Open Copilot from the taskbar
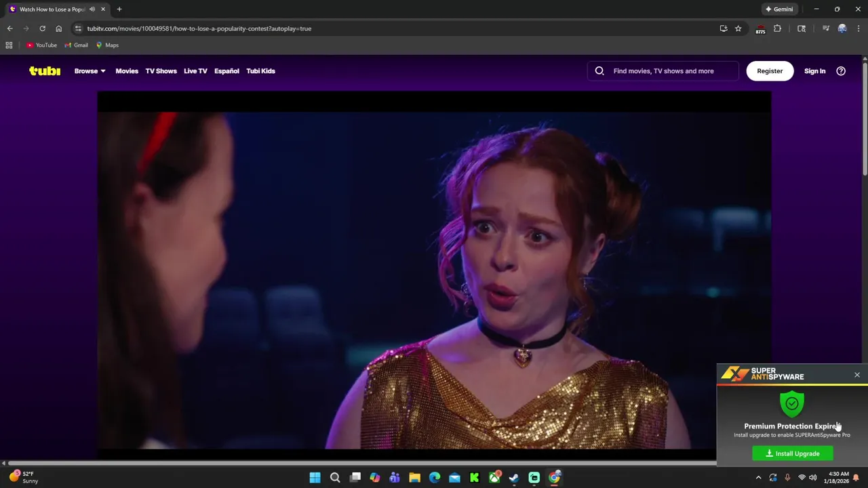This screenshot has height=488, width=868. (375, 478)
